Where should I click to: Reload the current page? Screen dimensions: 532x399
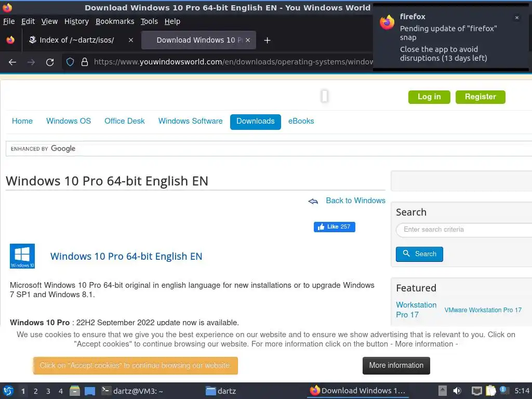coord(50,62)
